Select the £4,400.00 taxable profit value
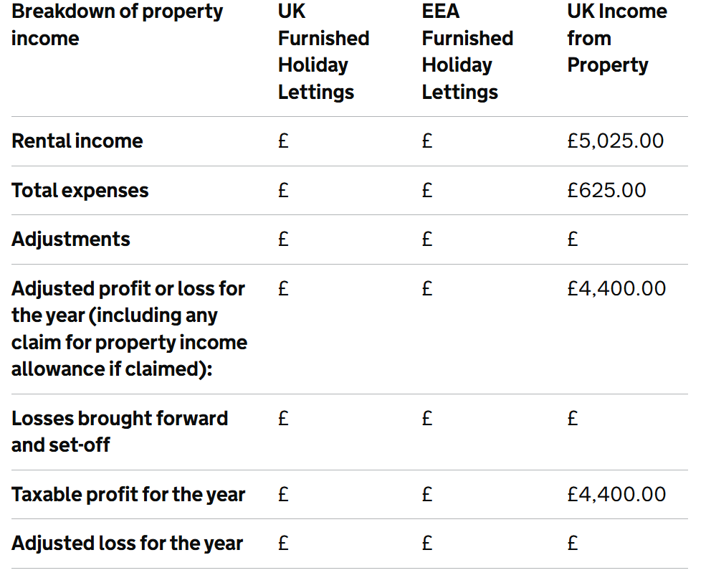Image resolution: width=706 pixels, height=588 pixels. point(616,494)
